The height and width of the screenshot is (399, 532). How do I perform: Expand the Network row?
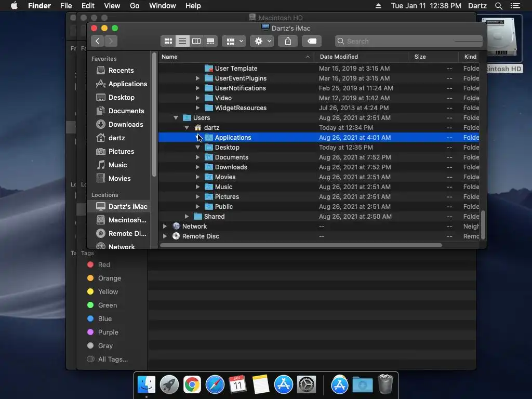click(x=165, y=227)
